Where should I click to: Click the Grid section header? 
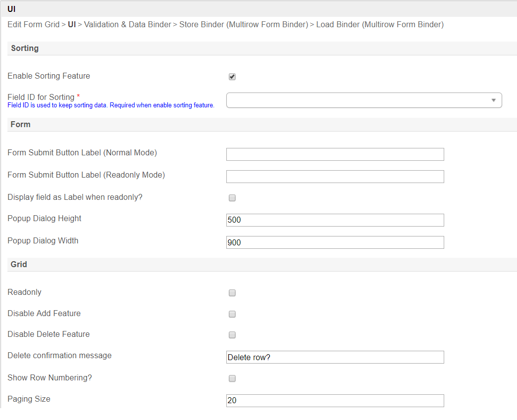point(19,264)
